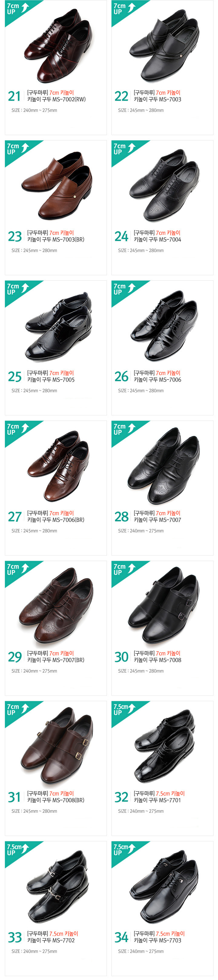Select the brown MS-7003(BR) loafer image
218x980 pixels.
[x=57, y=186]
